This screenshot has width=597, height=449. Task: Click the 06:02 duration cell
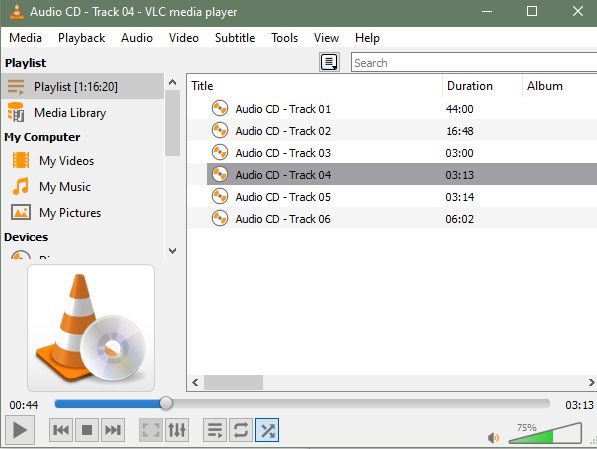(460, 219)
